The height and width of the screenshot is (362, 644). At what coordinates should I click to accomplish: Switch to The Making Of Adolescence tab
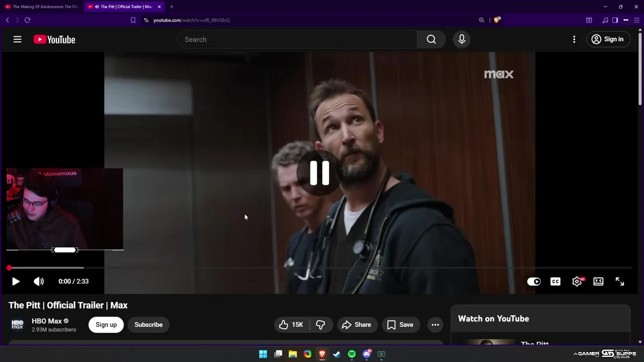pos(41,7)
